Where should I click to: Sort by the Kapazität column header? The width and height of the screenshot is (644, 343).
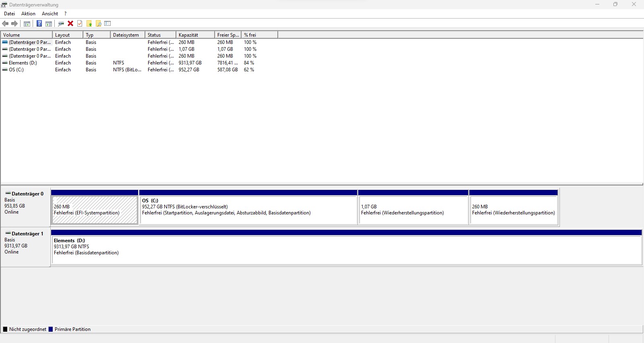coord(188,35)
